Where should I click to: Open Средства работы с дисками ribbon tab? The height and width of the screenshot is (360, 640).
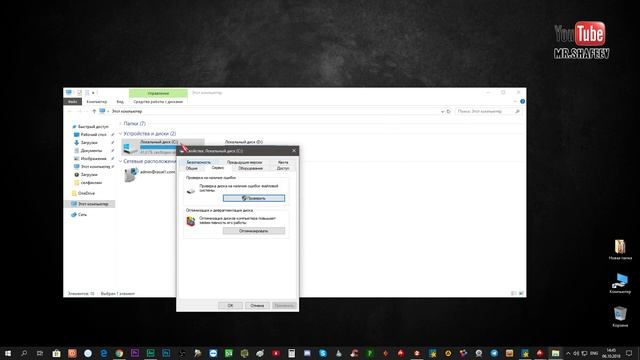pos(158,102)
